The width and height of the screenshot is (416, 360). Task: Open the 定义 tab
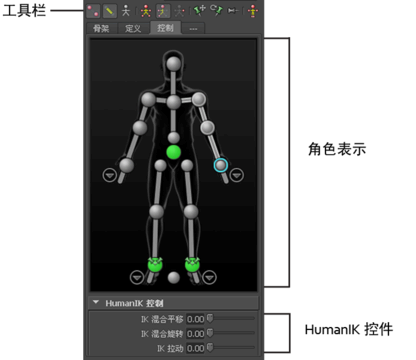(x=133, y=29)
